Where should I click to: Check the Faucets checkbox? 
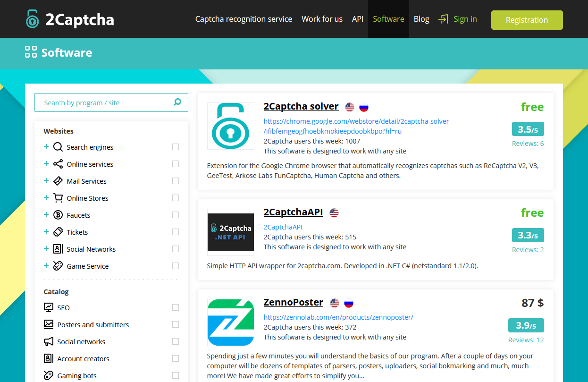click(176, 215)
